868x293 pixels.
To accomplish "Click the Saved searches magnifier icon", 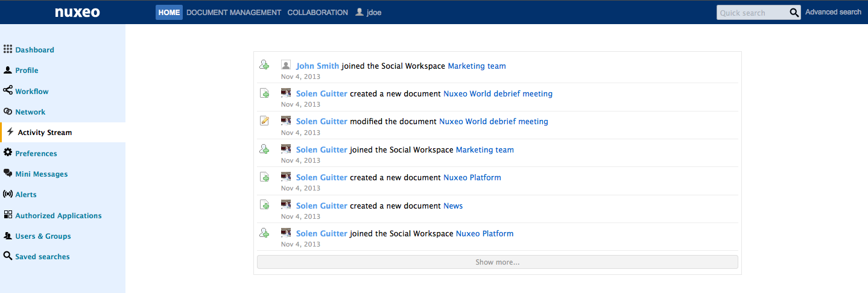I will point(8,256).
